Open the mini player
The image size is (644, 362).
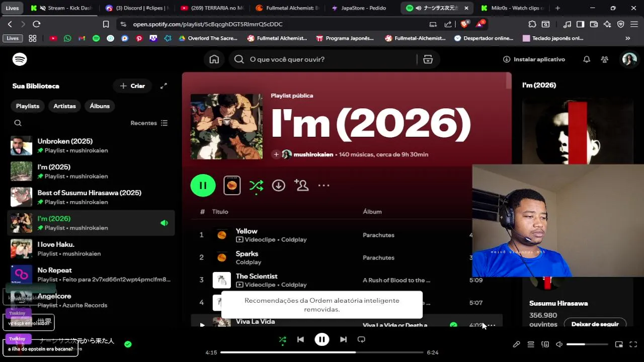(x=619, y=344)
